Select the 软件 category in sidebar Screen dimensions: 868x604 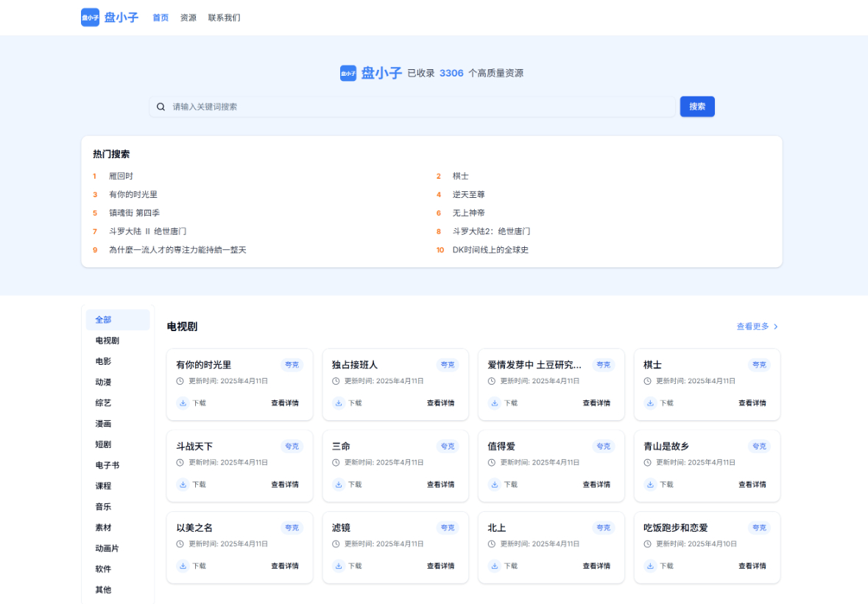pyautogui.click(x=102, y=568)
